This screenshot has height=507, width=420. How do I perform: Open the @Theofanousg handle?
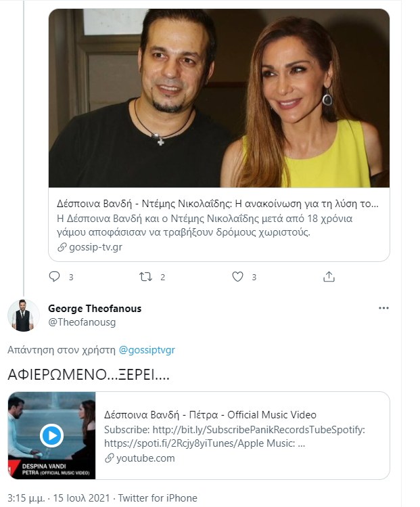[82, 322]
